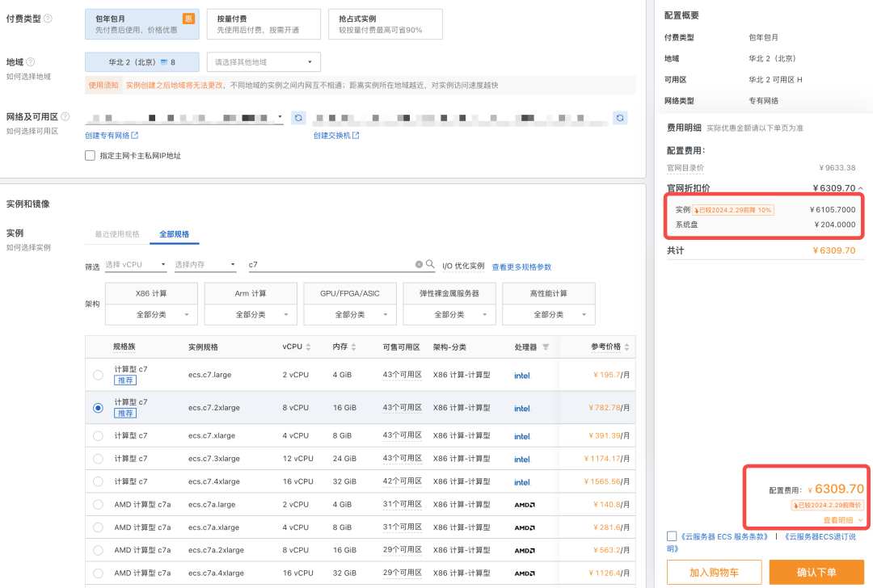This screenshot has height=588, width=873.
Task: Select the X86 计算 architecture button
Action: [x=151, y=293]
